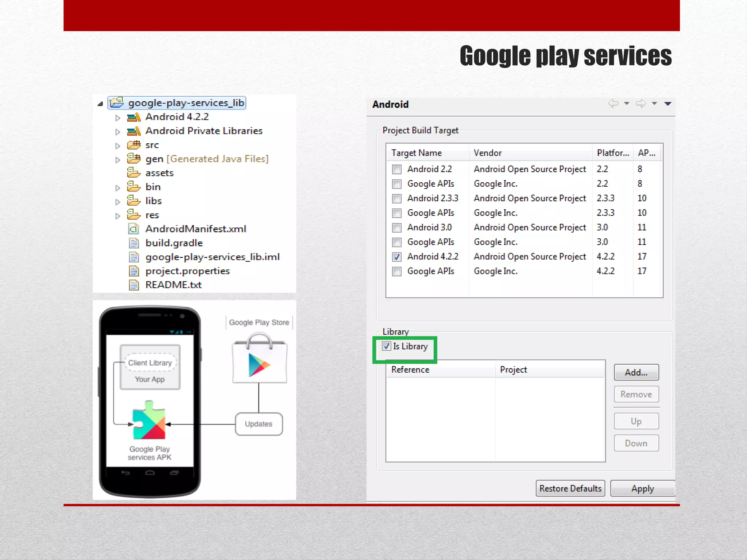Click the back navigation arrow in Android panel
The width and height of the screenshot is (747, 560).
pos(613,104)
